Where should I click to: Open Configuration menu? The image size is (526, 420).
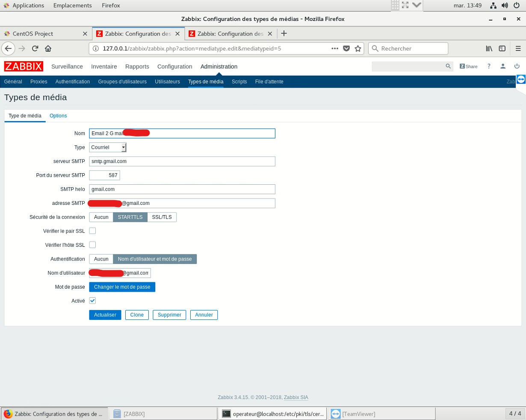pyautogui.click(x=175, y=66)
